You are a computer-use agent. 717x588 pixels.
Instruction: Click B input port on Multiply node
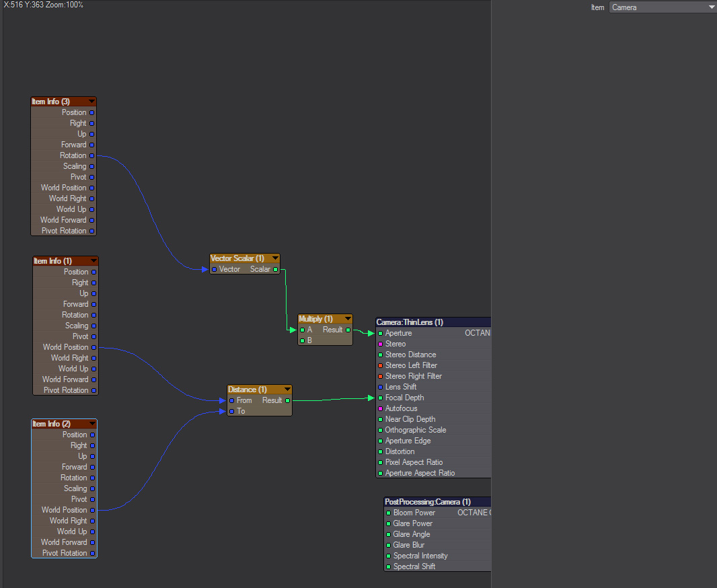tap(302, 340)
